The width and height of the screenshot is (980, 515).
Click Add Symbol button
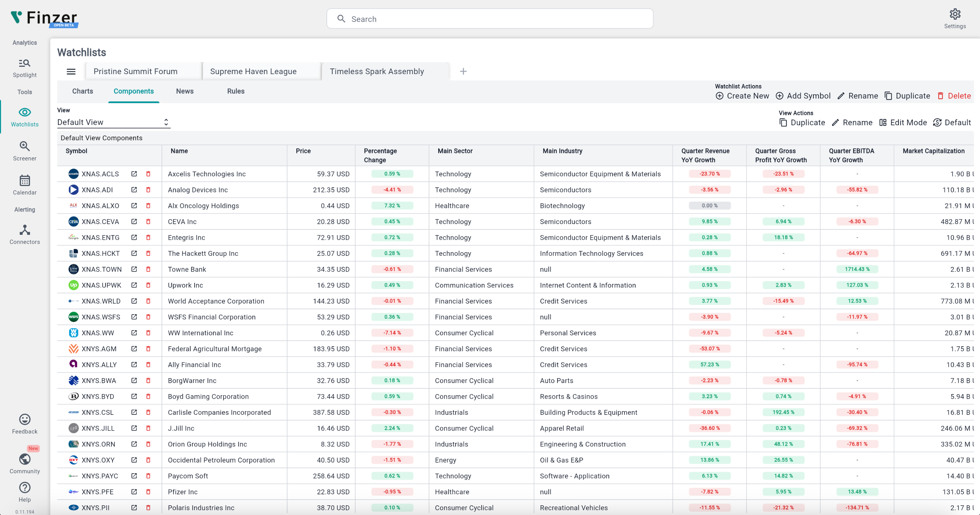pyautogui.click(x=803, y=96)
